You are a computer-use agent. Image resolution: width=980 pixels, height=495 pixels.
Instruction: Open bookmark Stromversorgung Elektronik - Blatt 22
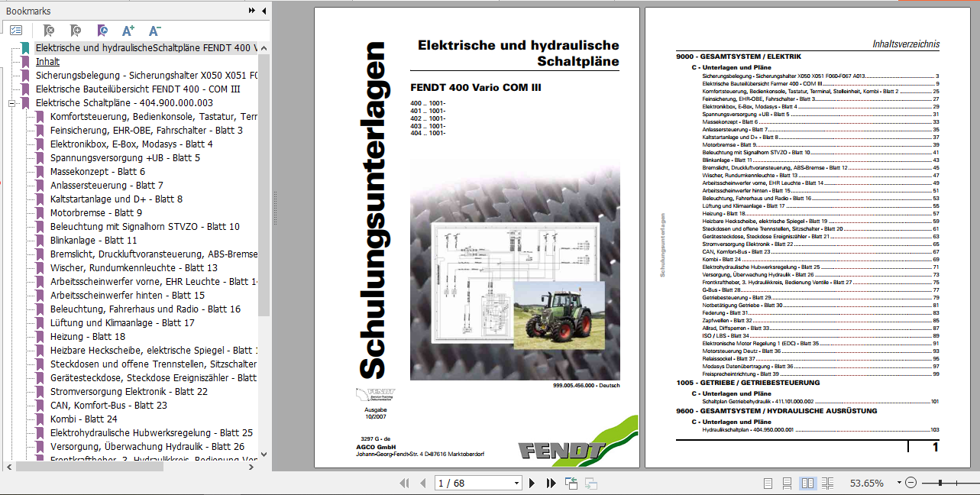(128, 391)
